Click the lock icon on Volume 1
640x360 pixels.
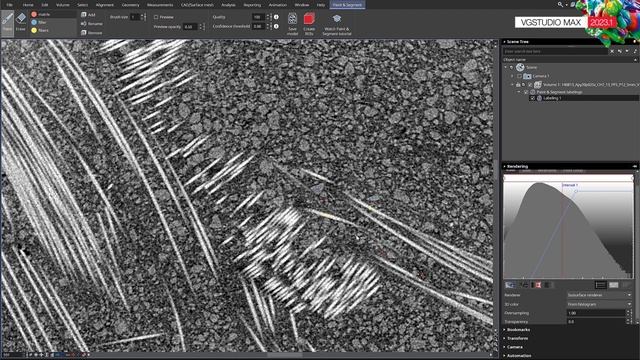[518, 85]
